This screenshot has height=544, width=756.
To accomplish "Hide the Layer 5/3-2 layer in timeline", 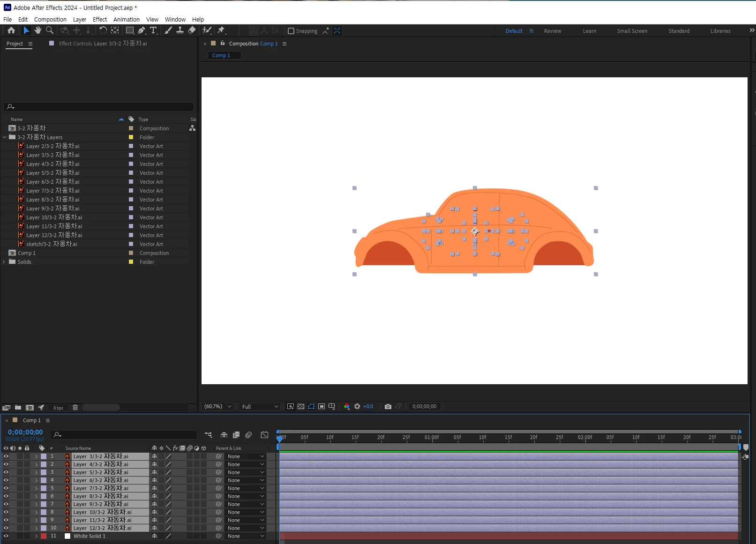I will coord(6,472).
